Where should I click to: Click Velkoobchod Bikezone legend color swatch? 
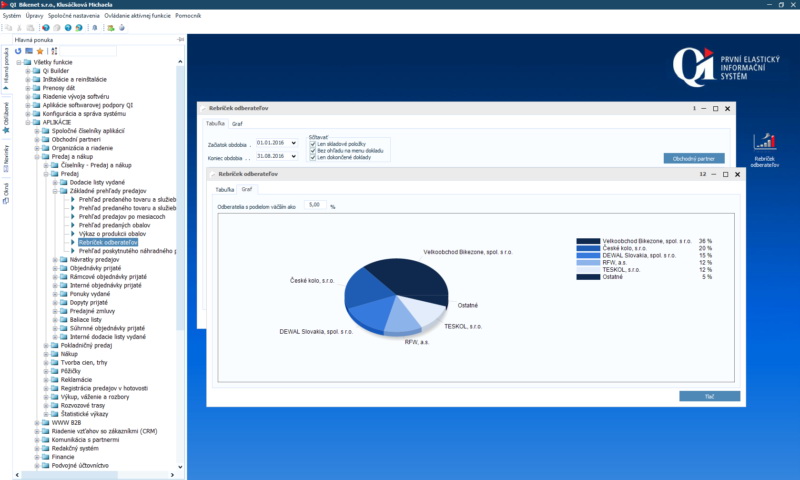click(x=588, y=241)
